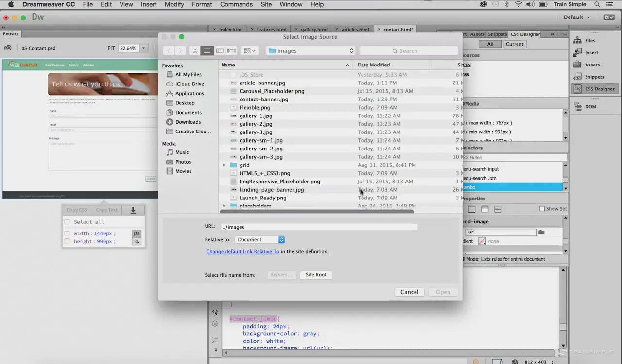Open the Files panel icon

577,40
